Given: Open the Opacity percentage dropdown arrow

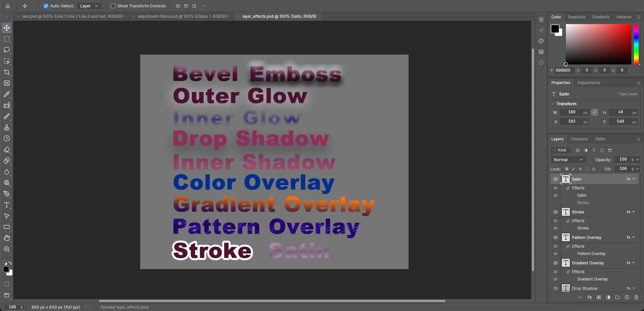Looking at the screenshot, I should point(638,160).
